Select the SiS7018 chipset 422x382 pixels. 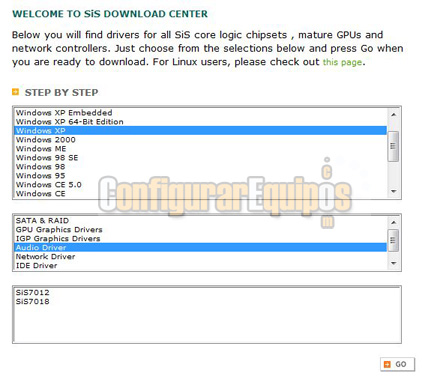coord(207,302)
